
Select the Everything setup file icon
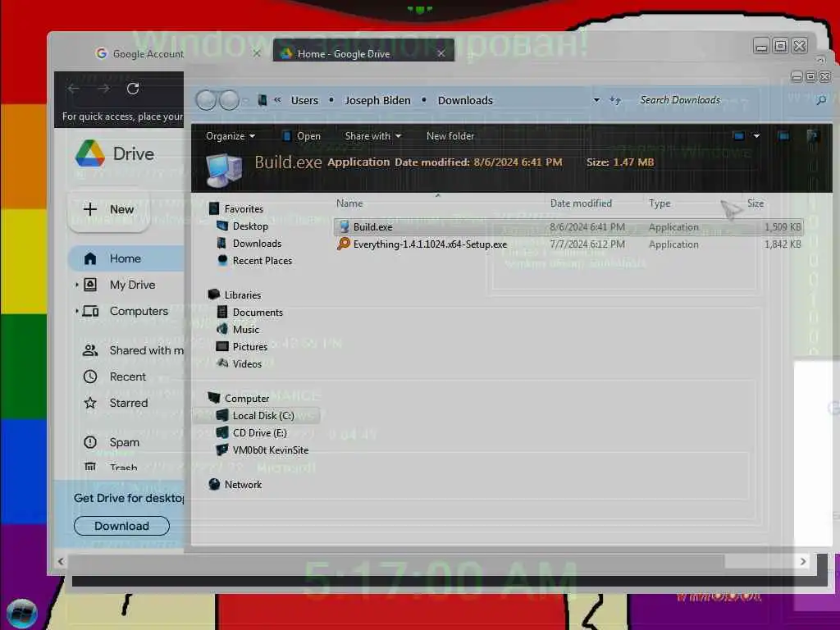click(x=344, y=244)
